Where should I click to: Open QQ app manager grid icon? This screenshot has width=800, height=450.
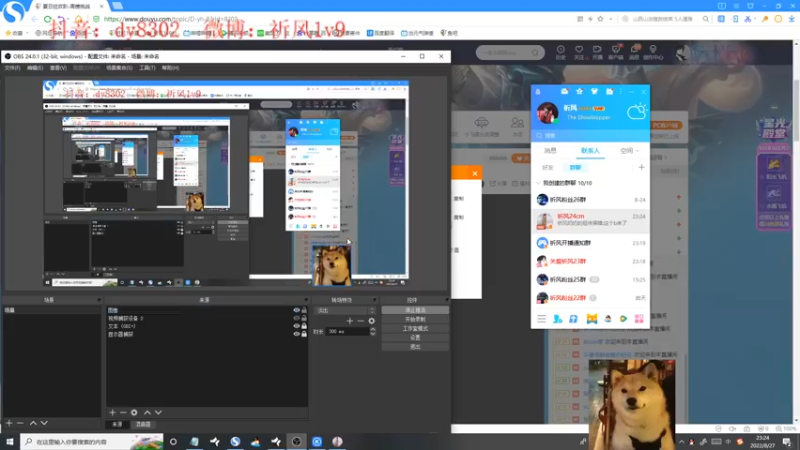(639, 319)
